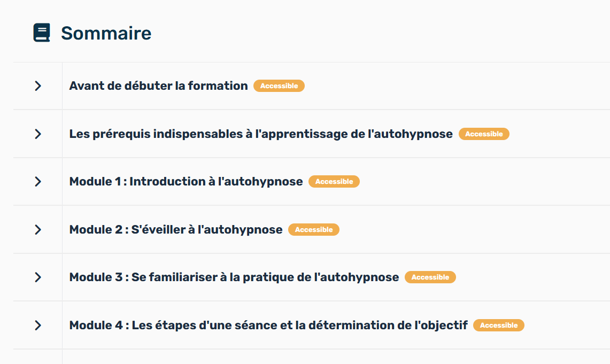
Task: Open 'Module 1 : Introduction à l'autohypnose'
Action: point(186,182)
